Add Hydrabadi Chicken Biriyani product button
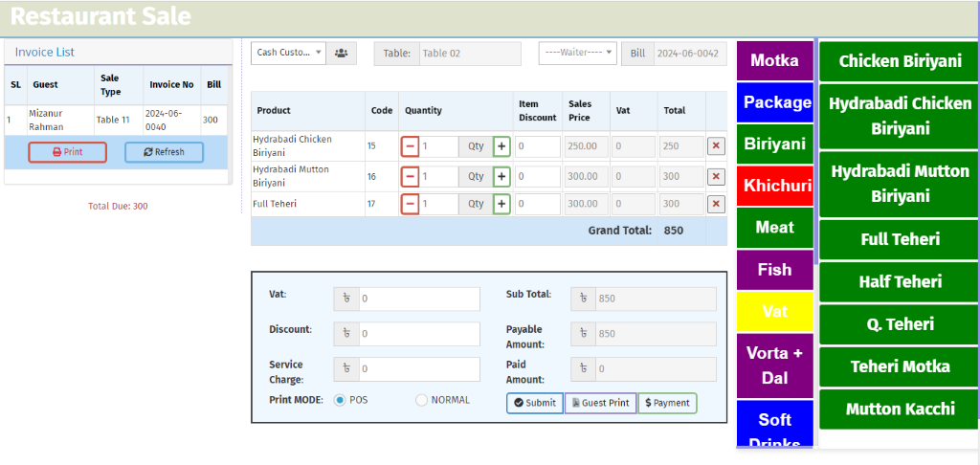The width and height of the screenshot is (980, 465). (900, 117)
